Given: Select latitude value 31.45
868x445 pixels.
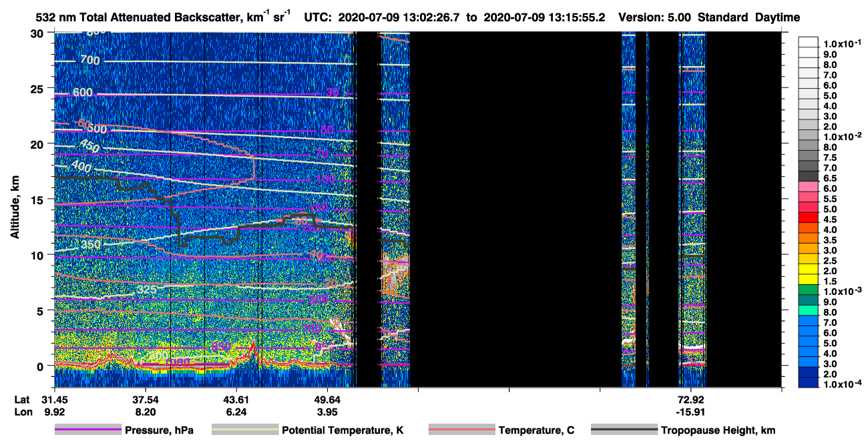Looking at the screenshot, I should click(55, 400).
